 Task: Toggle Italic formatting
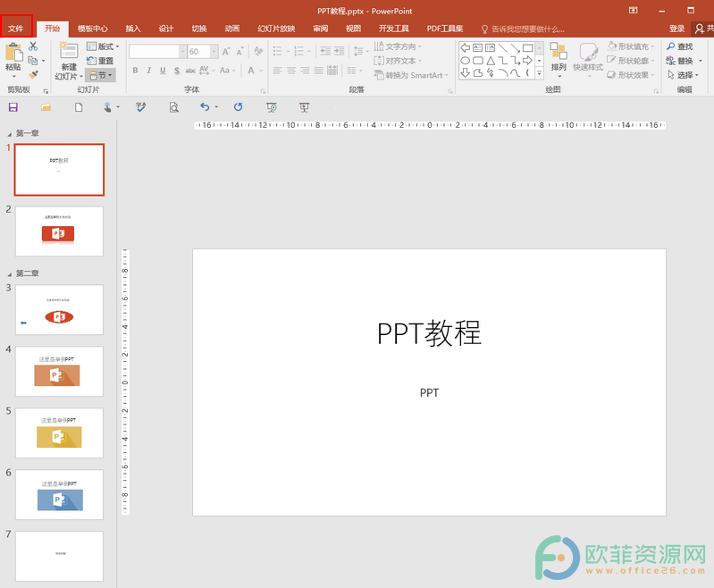point(149,71)
